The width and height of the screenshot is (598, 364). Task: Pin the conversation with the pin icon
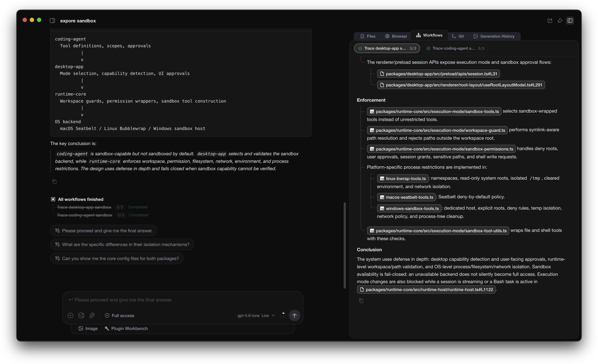(560, 21)
